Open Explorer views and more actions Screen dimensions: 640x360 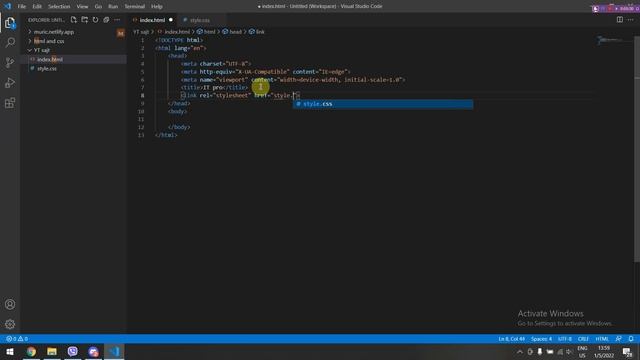(117, 20)
